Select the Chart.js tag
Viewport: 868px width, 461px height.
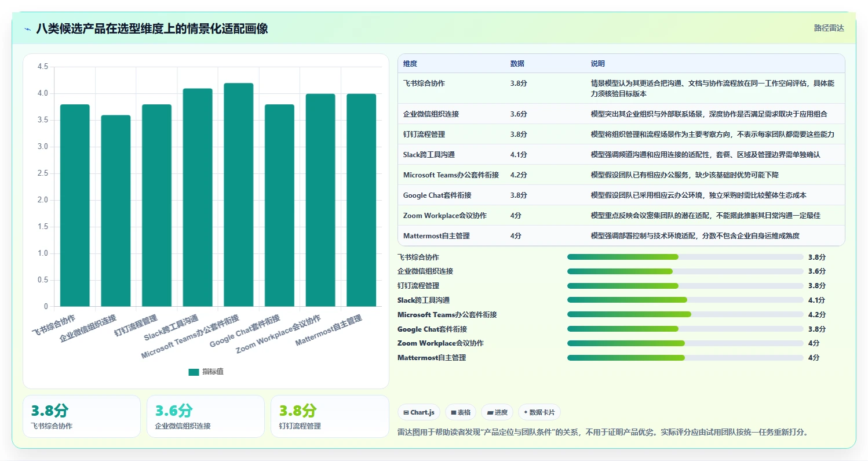coord(419,412)
